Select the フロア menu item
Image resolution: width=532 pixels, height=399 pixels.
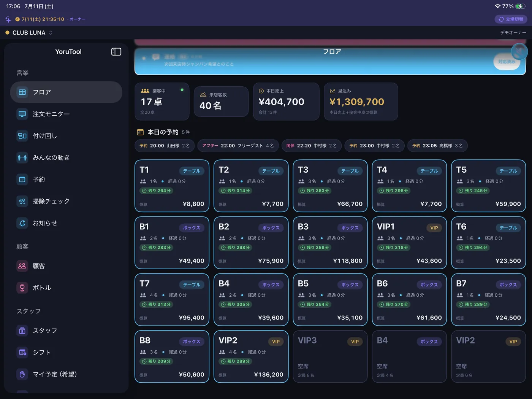(x=66, y=92)
